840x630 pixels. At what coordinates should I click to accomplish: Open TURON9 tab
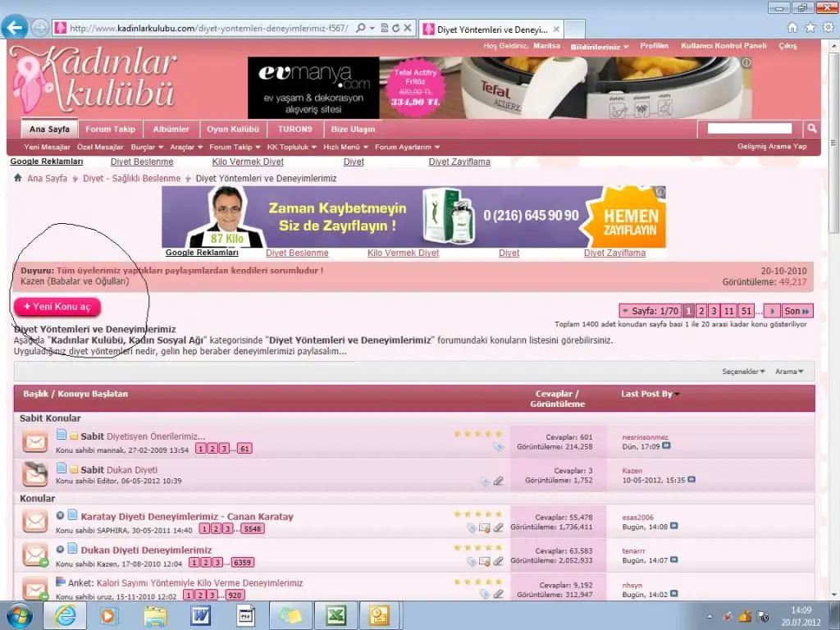[294, 129]
